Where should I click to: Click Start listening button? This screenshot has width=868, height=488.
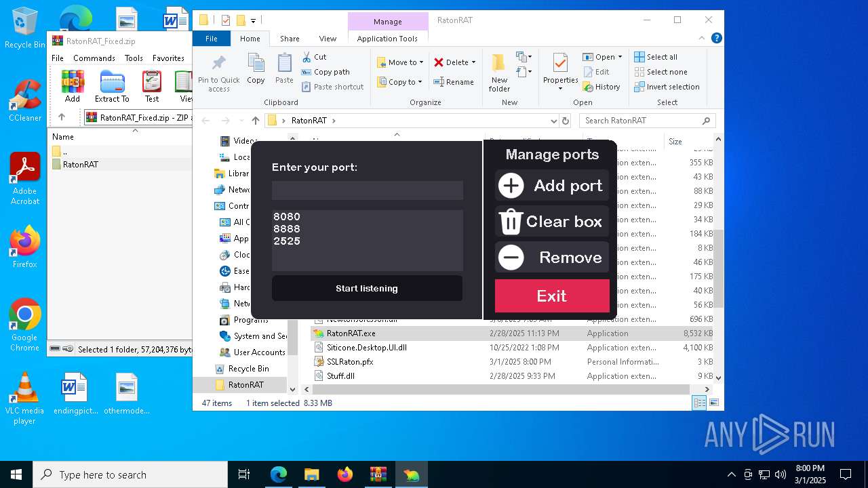[x=367, y=288]
